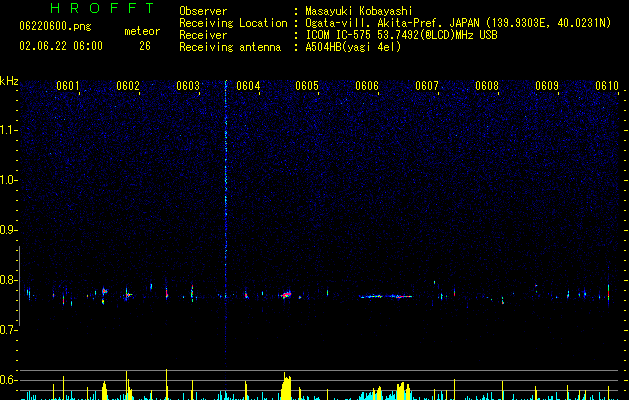Viewport: 629px width, 400px height.
Task: Click the 0607 time marker
Action: pos(427,86)
